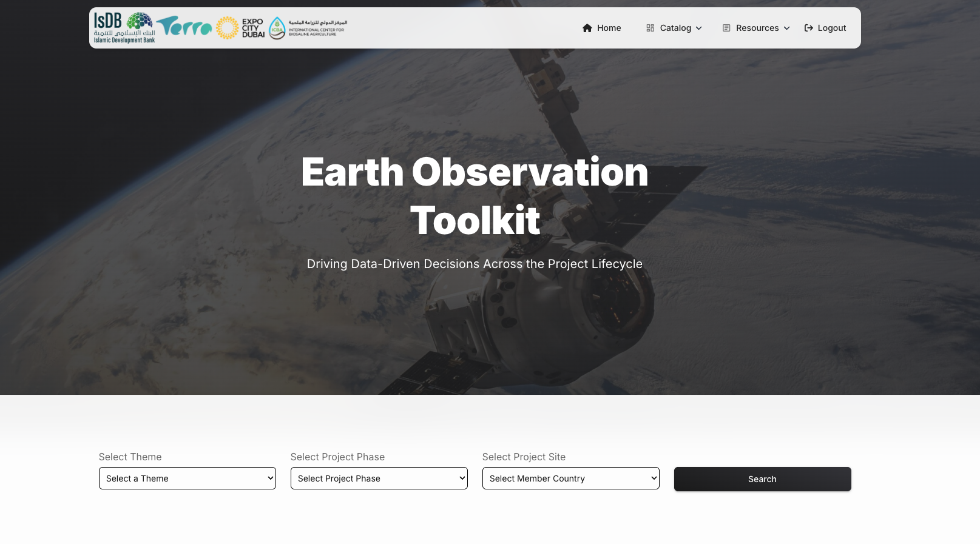Open the Select Member Country dropdown
This screenshot has height=544, width=980.
point(570,479)
